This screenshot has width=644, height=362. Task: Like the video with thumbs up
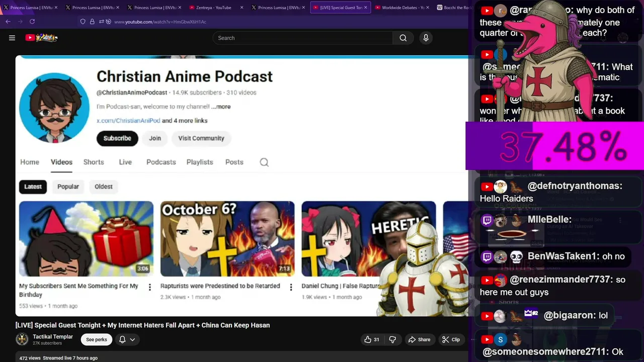point(372,339)
